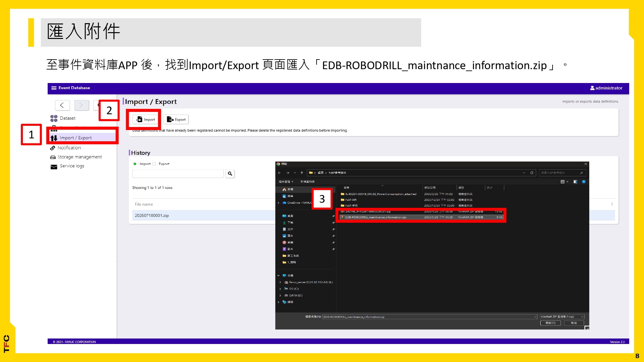Open the file view layout options
This screenshot has width=644, height=362.
tap(564, 182)
